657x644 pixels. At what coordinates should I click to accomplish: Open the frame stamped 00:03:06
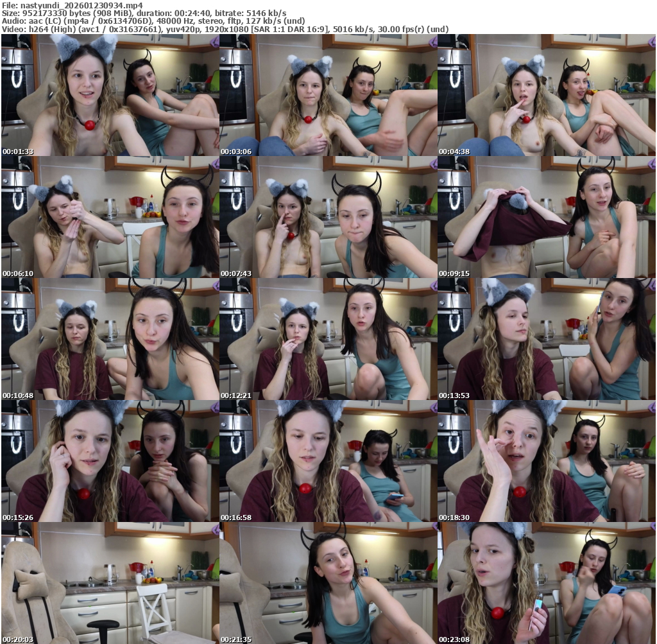pos(328,95)
